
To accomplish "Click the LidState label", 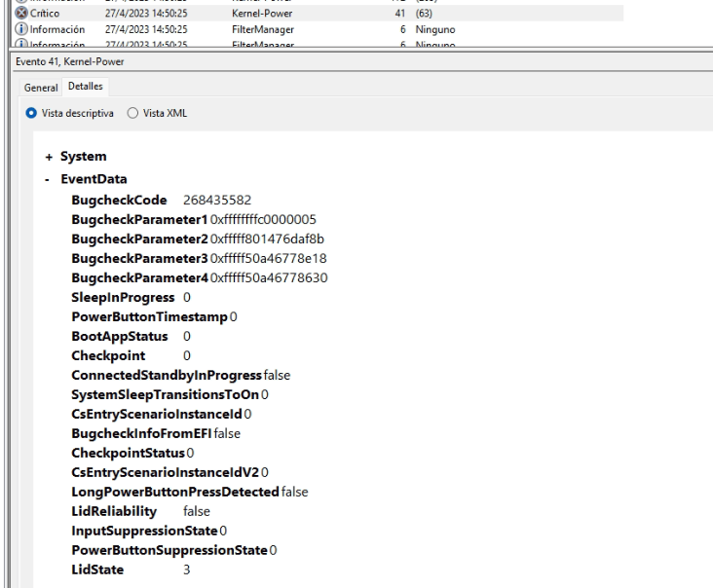I will (x=97, y=570).
